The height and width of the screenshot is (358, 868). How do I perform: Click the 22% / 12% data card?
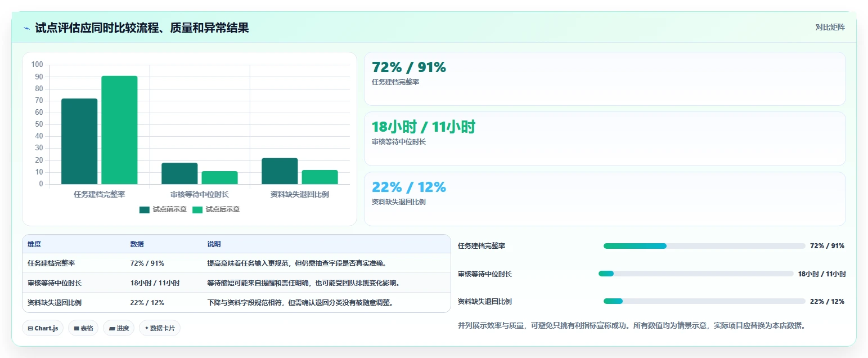pos(605,199)
